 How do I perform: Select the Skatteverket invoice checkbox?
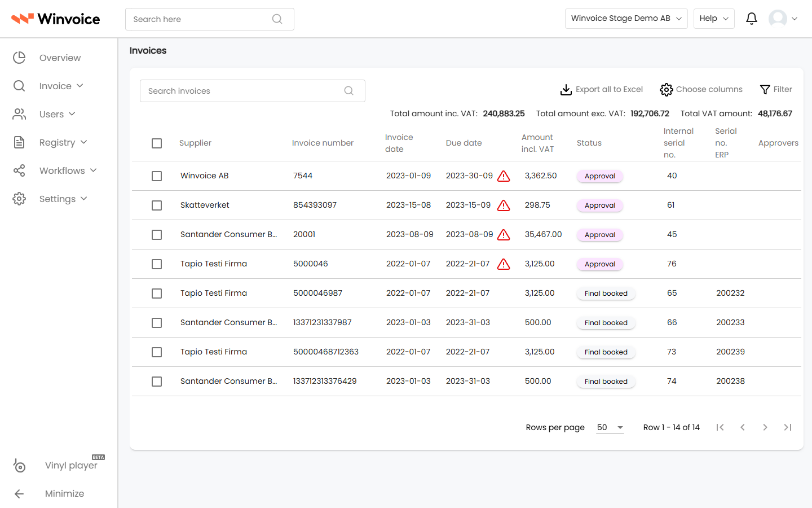[157, 205]
